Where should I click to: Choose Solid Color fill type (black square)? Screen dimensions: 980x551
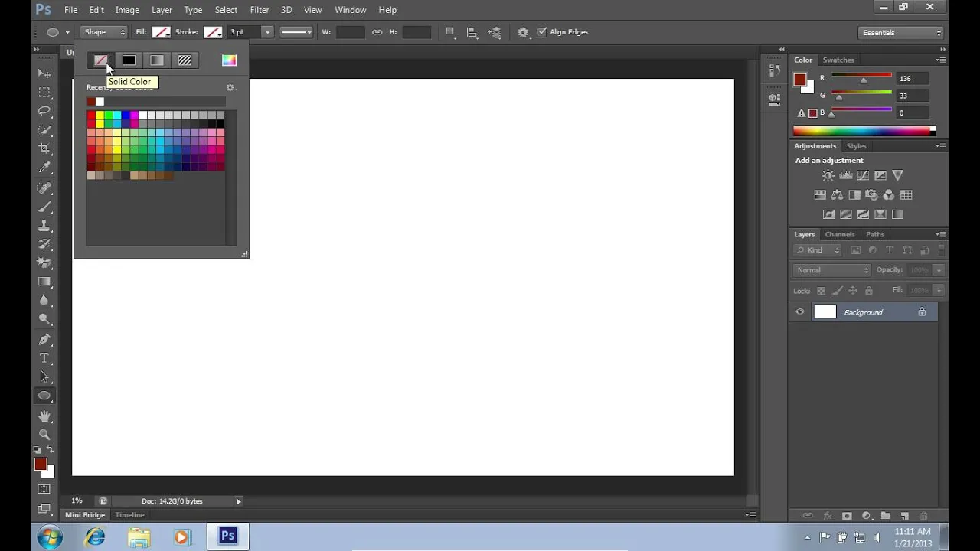coord(129,60)
